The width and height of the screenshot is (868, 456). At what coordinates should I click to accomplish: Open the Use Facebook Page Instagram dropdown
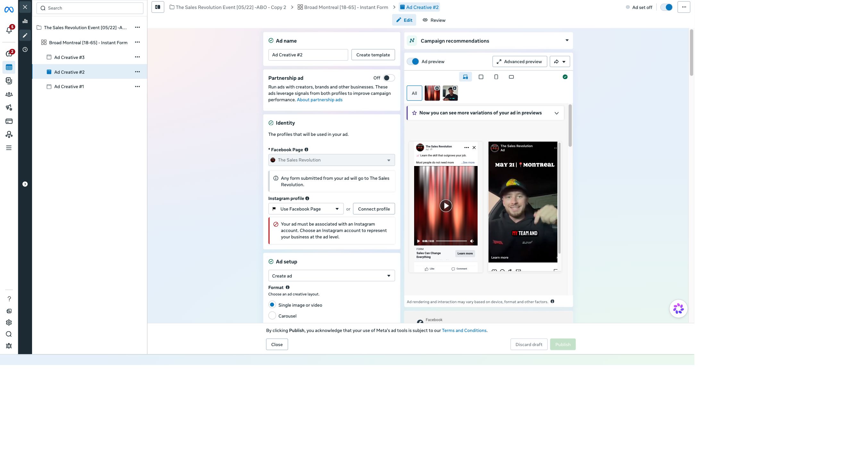point(306,209)
